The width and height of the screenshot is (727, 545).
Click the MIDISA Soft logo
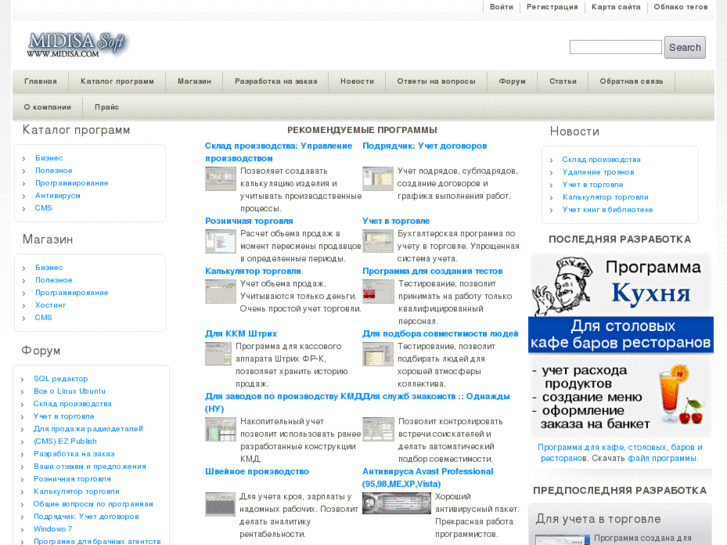(x=77, y=45)
